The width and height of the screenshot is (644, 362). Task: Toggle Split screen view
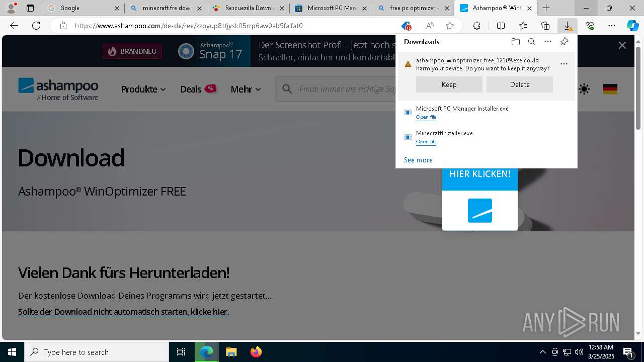(x=501, y=26)
